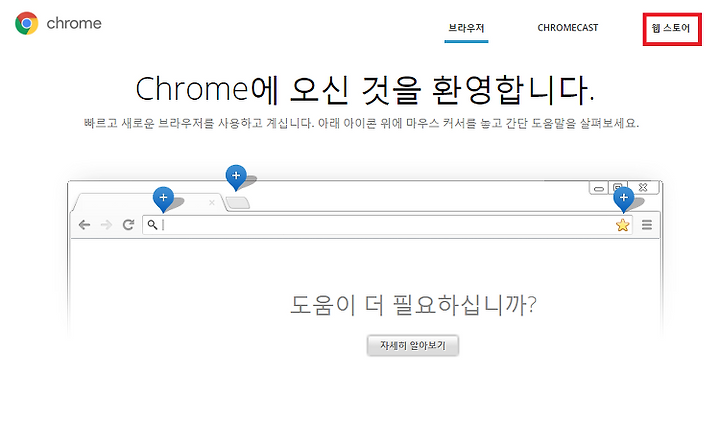Click the heading 'Chrome에 오신 것을 환영합니다.'
This screenshot has width=720, height=446.
tap(365, 89)
